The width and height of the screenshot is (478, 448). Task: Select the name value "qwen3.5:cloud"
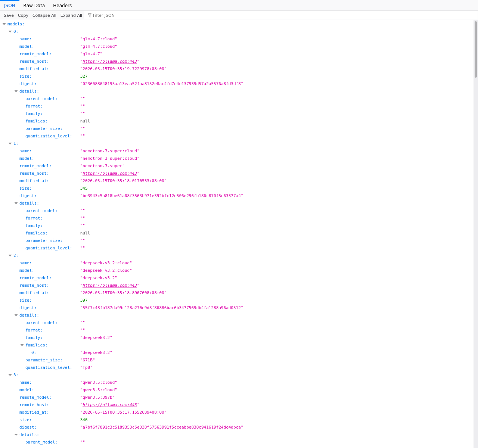click(99, 382)
